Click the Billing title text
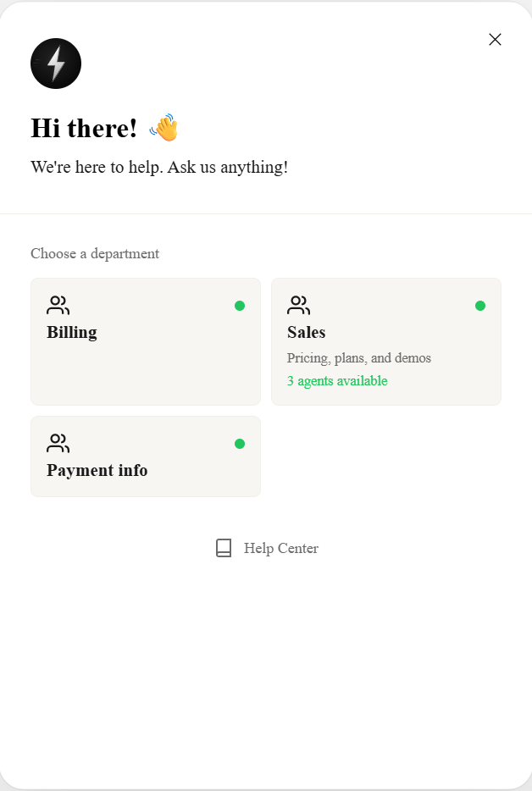Screen dimensions: 532x791 72,332
